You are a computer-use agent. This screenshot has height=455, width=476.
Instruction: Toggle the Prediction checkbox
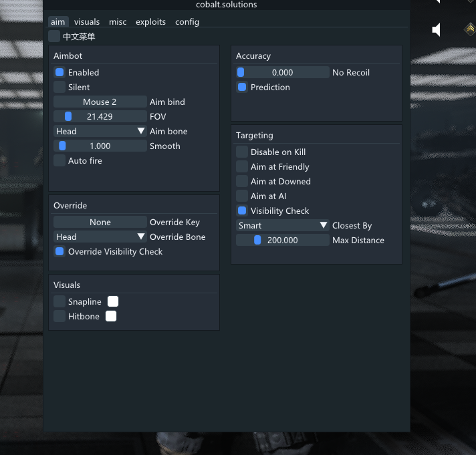242,87
